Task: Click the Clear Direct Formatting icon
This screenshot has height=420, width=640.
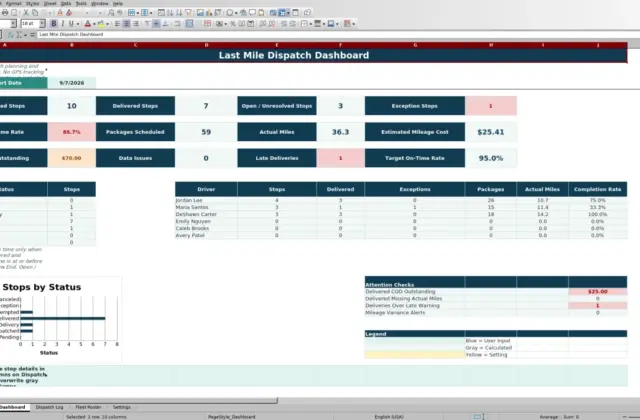Action: click(x=69, y=13)
